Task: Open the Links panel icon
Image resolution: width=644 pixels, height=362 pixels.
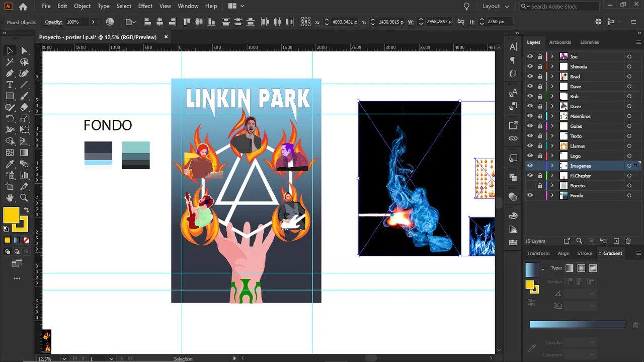Action: (x=513, y=138)
